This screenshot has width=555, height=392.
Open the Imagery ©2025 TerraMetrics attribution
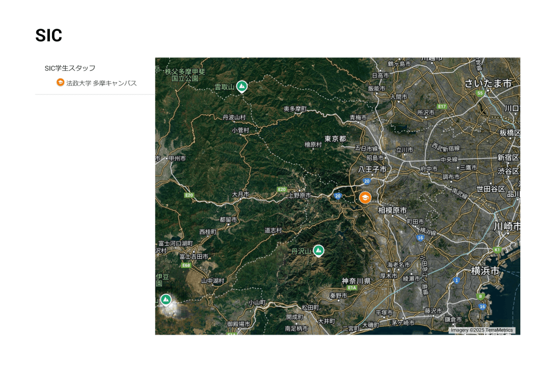(482, 330)
